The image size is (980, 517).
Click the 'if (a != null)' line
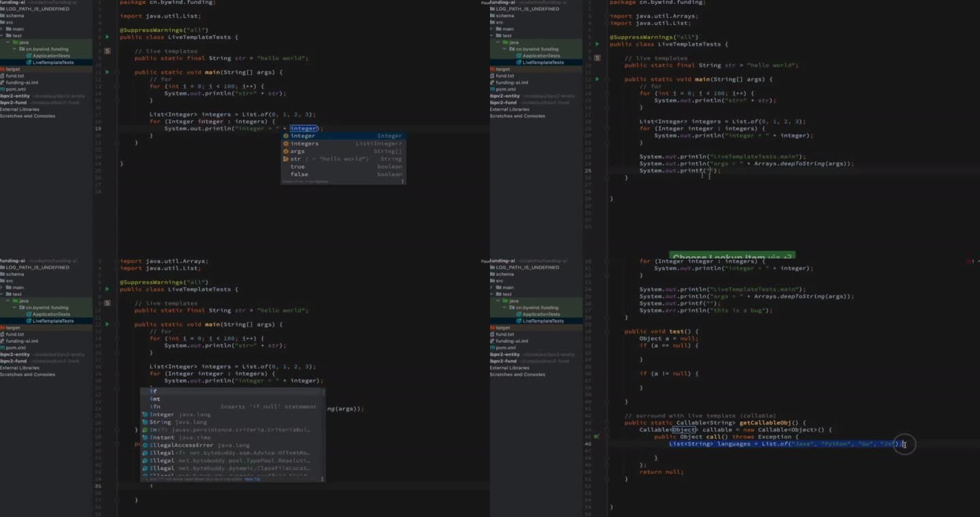669,373
